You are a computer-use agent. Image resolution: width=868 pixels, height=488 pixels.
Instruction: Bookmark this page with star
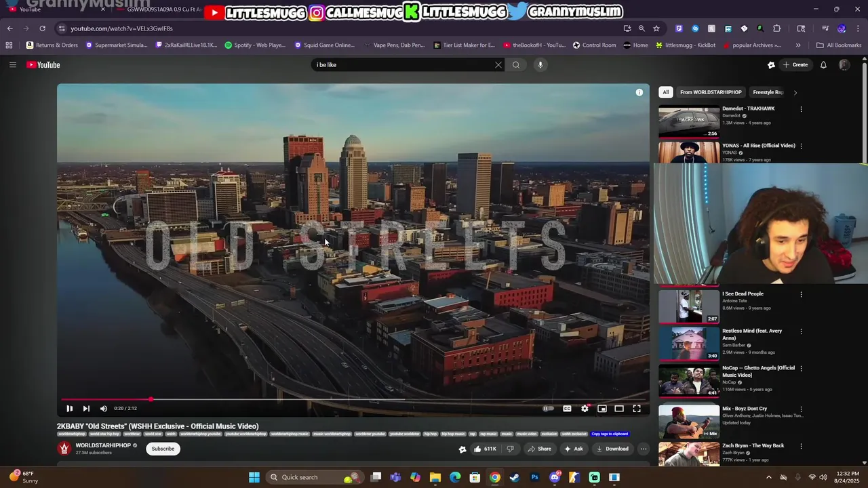[x=656, y=28]
